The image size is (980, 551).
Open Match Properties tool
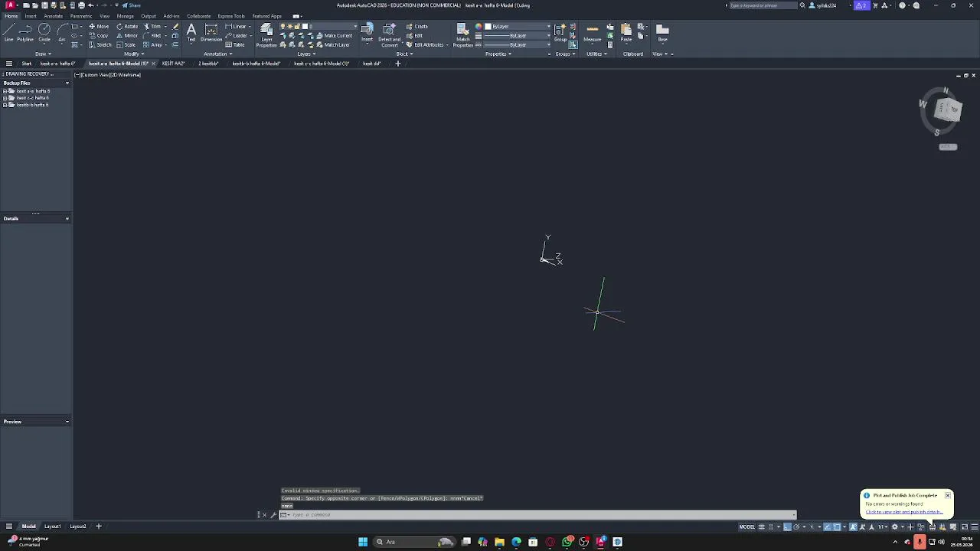462,35
